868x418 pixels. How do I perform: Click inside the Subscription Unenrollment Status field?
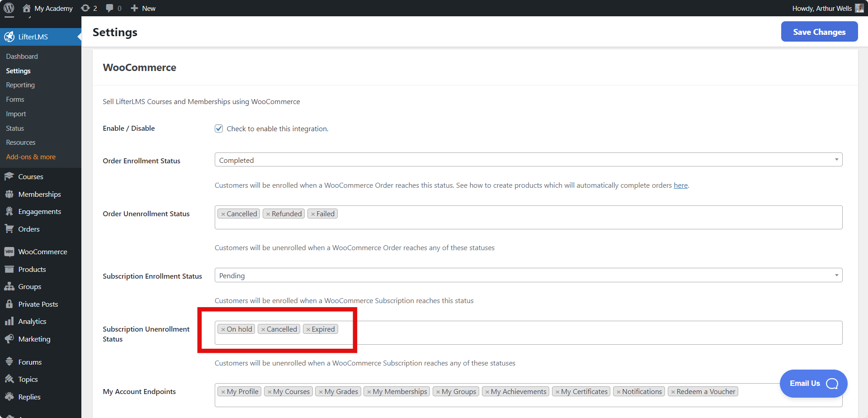pos(528,333)
